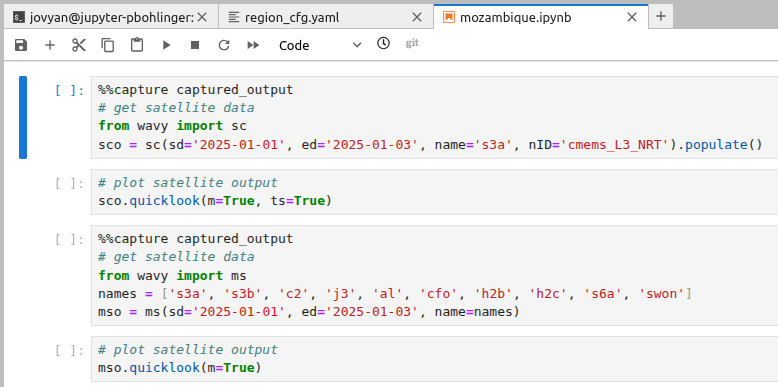Cut the selected cell with the scissors icon
Image resolution: width=778 pixels, height=387 pixels.
79,45
